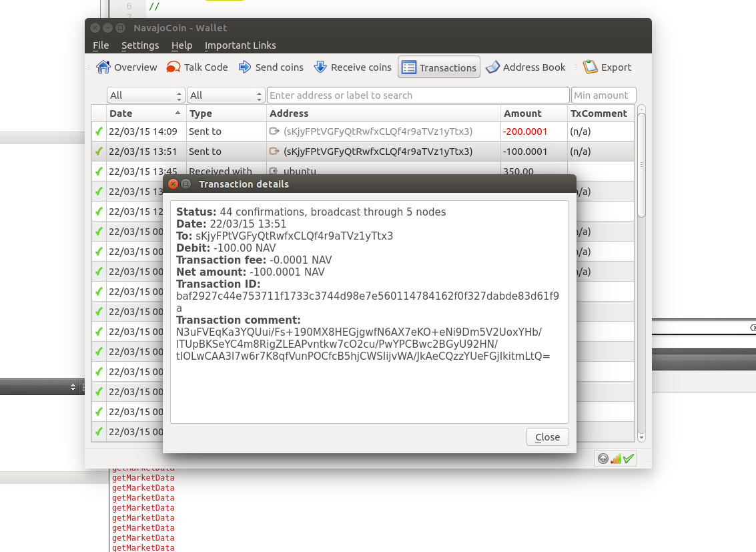This screenshot has width=756, height=552.
Task: Click sent arrow icon in 14:09 row
Action: pyautogui.click(x=274, y=131)
